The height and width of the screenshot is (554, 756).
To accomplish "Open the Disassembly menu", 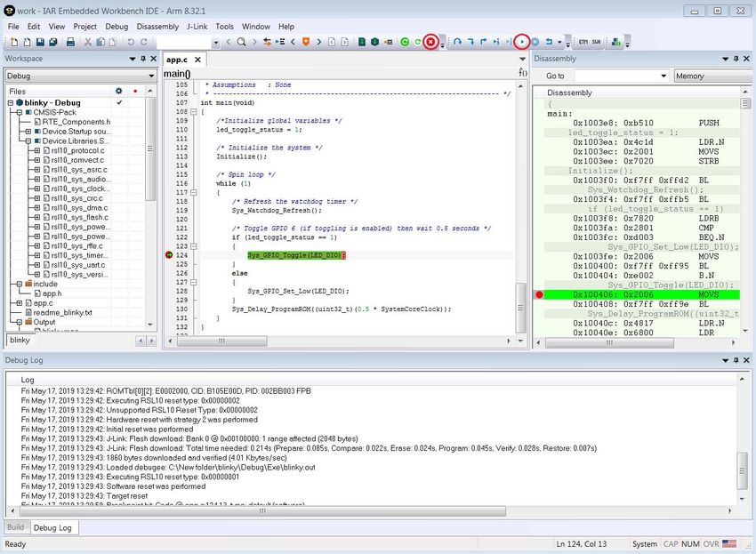I will click(x=157, y=27).
